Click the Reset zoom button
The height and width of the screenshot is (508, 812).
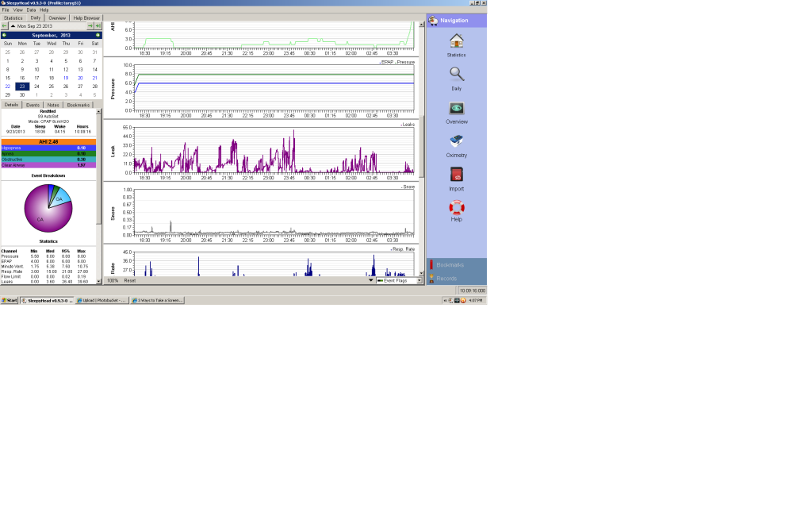(129, 280)
